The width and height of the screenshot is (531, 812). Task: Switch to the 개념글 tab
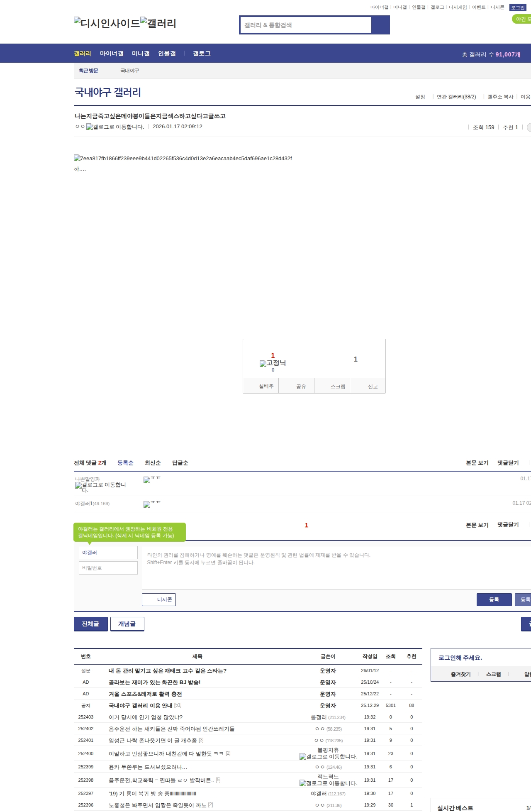click(127, 624)
